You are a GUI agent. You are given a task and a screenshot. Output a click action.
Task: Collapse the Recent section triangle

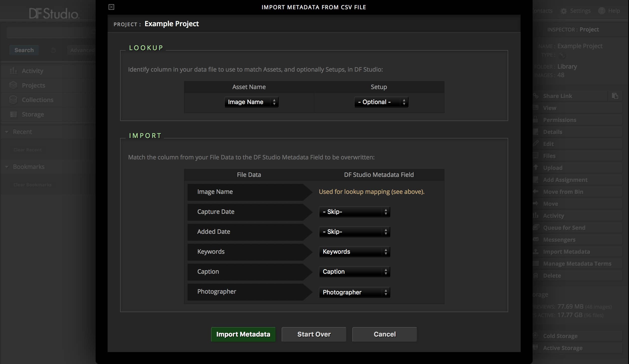tap(7, 132)
